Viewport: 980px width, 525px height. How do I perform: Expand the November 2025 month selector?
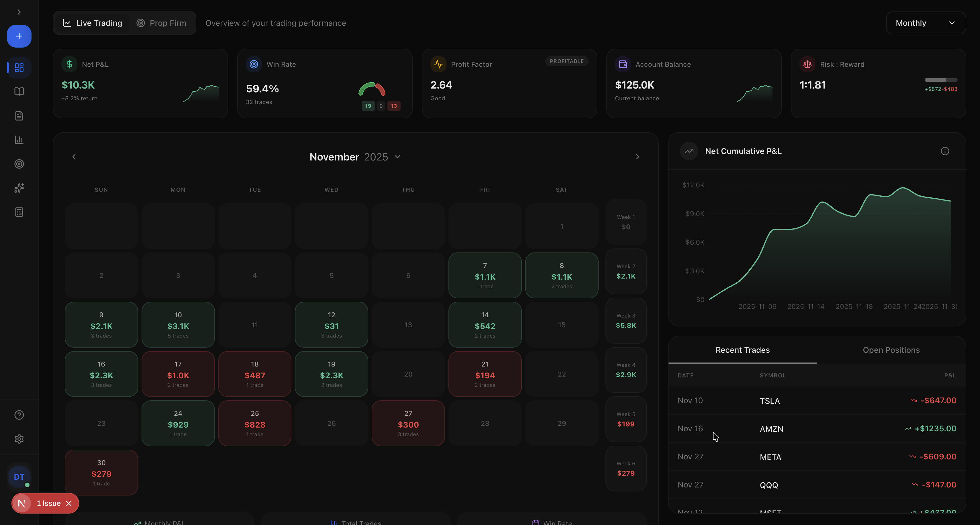354,157
